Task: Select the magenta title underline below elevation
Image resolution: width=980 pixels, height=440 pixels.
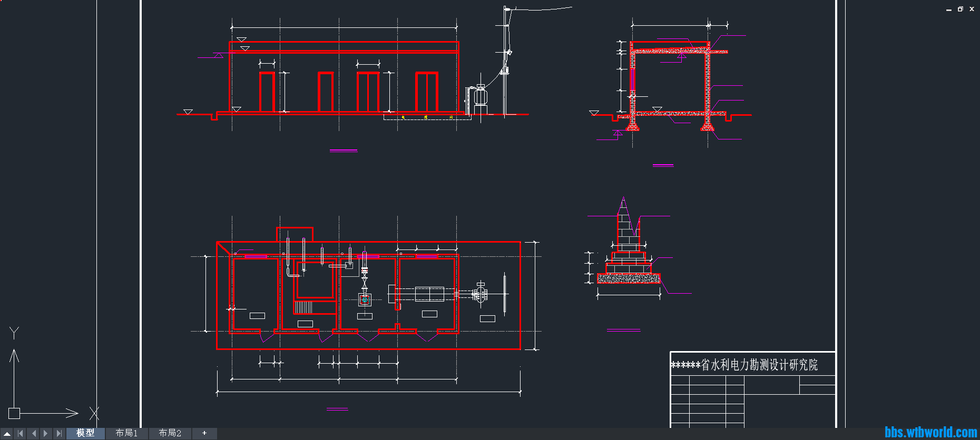Action: [344, 151]
